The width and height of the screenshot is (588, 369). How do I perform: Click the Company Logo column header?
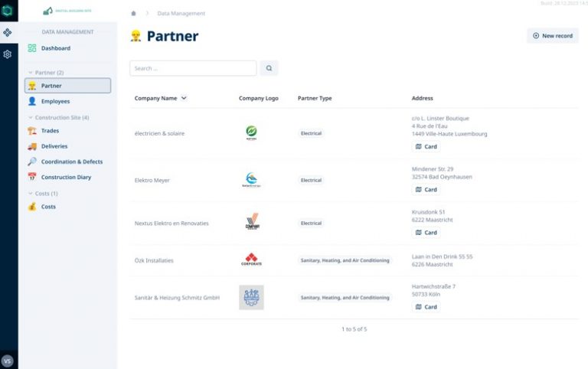[258, 98]
